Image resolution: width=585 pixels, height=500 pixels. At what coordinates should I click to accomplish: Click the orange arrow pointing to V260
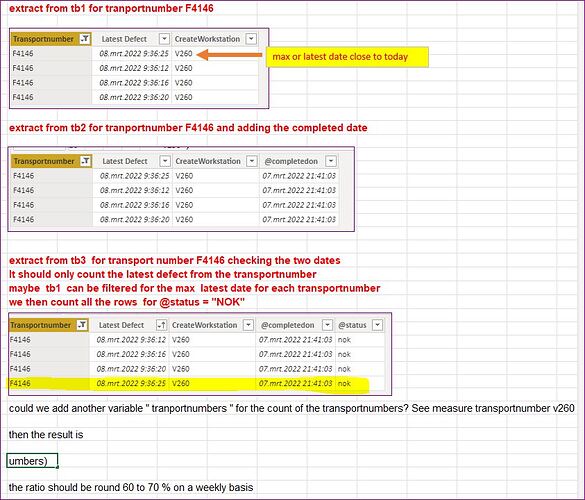[x=229, y=55]
